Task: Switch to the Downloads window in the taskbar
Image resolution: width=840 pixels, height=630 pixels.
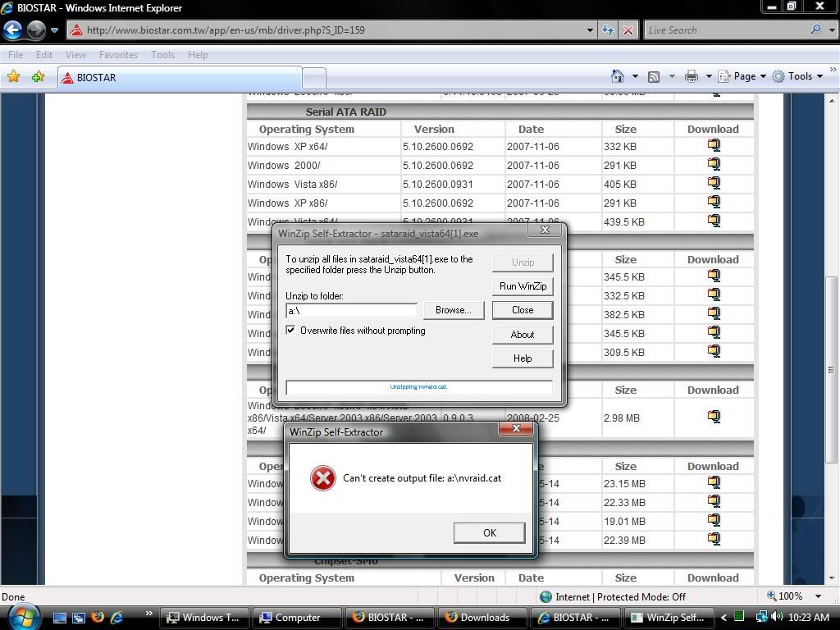Action: click(x=482, y=618)
